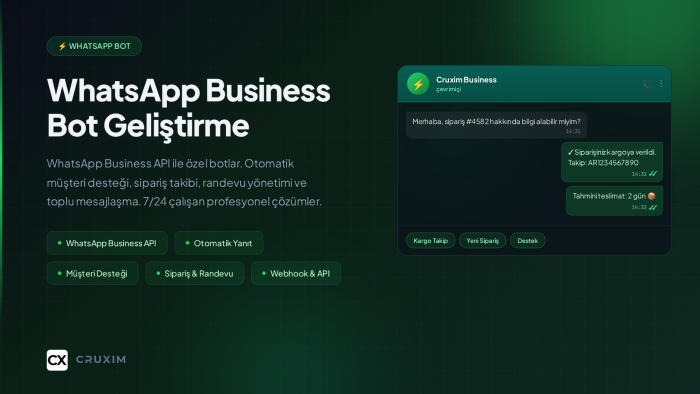Open the three-dot menu in chat header
This screenshot has width=700, height=394.
661,84
